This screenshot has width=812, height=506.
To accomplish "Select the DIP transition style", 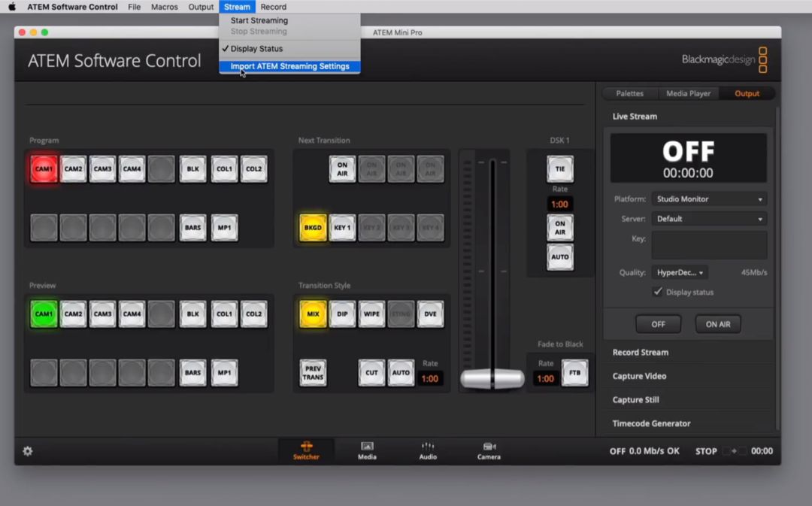I will pyautogui.click(x=342, y=314).
